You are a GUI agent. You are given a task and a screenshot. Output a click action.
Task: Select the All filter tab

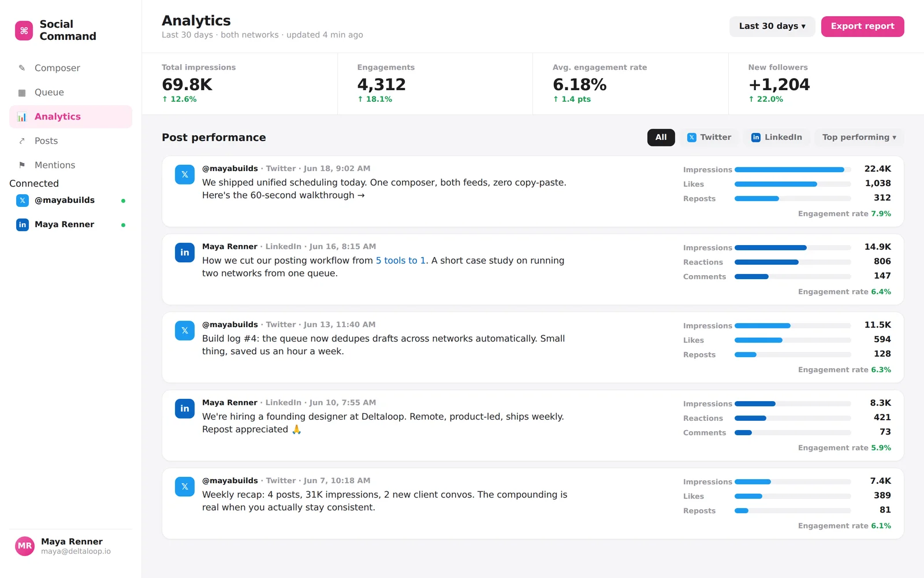[x=661, y=138]
